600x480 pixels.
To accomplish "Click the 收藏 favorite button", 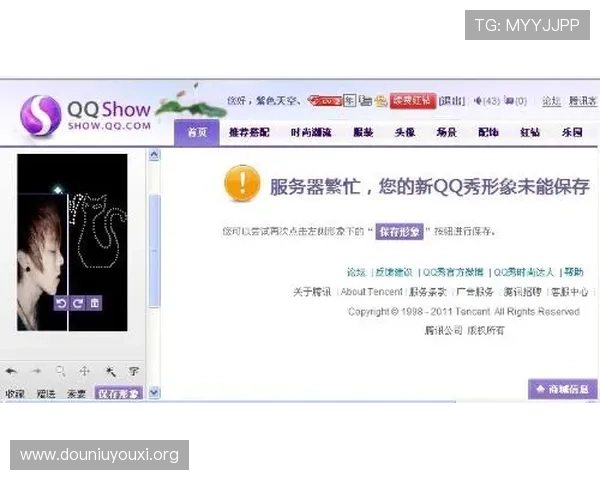I will [x=15, y=394].
